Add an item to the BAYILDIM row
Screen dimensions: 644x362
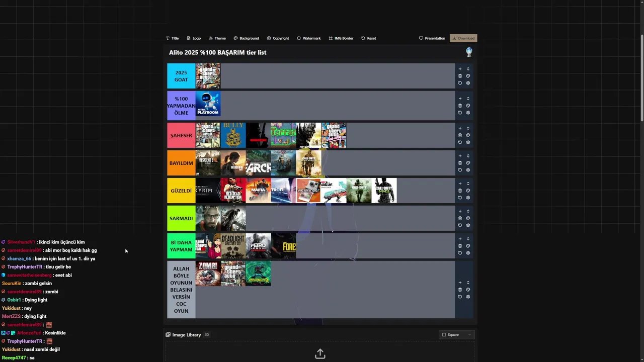tap(460, 156)
